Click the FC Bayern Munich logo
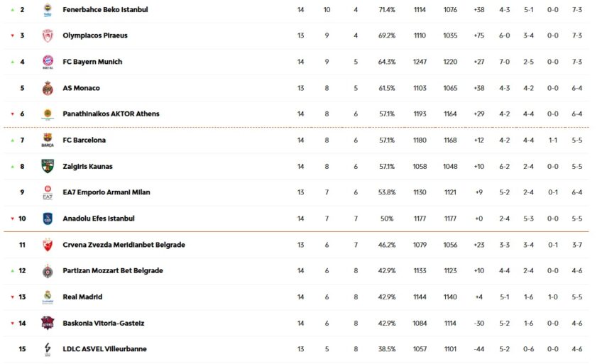Image resolution: width=607 pixels, height=364 pixels. point(48,62)
